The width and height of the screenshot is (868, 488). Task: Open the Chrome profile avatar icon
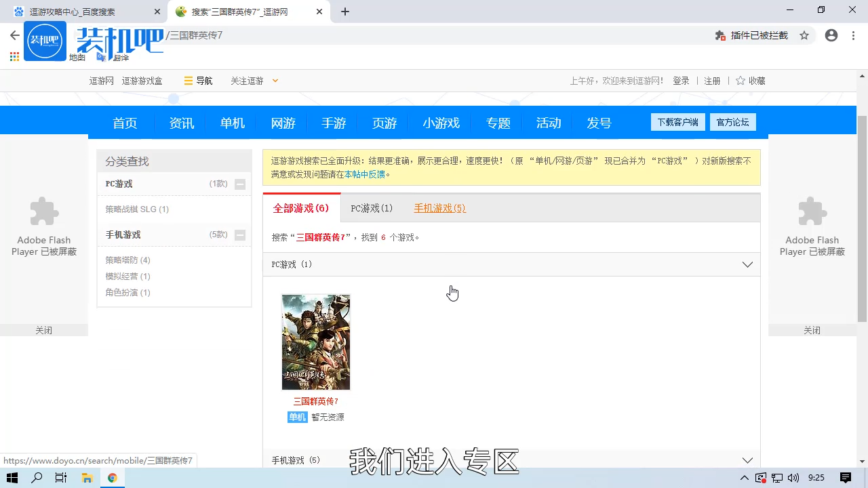(x=831, y=35)
